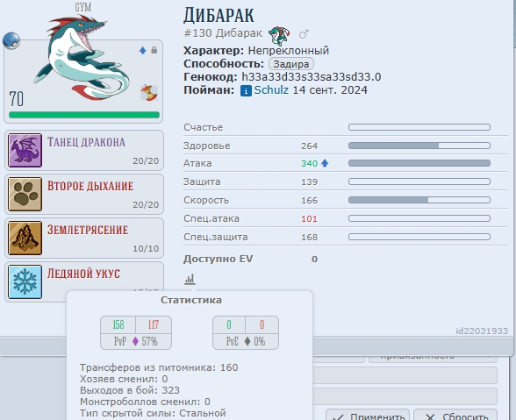
Task: Click the Спец.атака stat bar
Action: (x=419, y=218)
